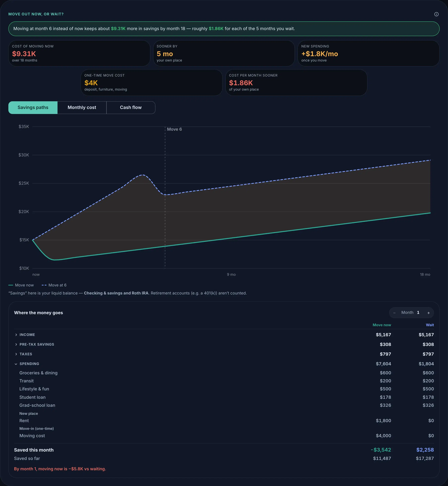Select the Cost per month sooner card
This screenshot has height=486, width=448.
[x=296, y=82]
